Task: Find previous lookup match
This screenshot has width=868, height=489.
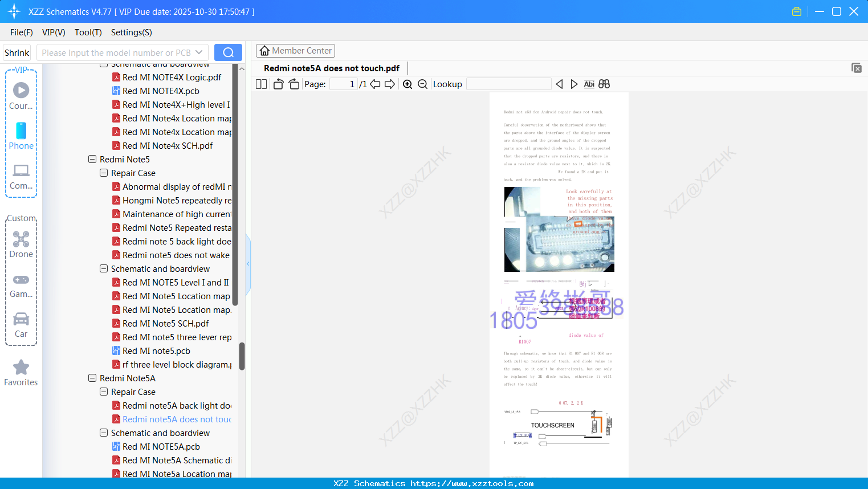Action: pos(559,84)
